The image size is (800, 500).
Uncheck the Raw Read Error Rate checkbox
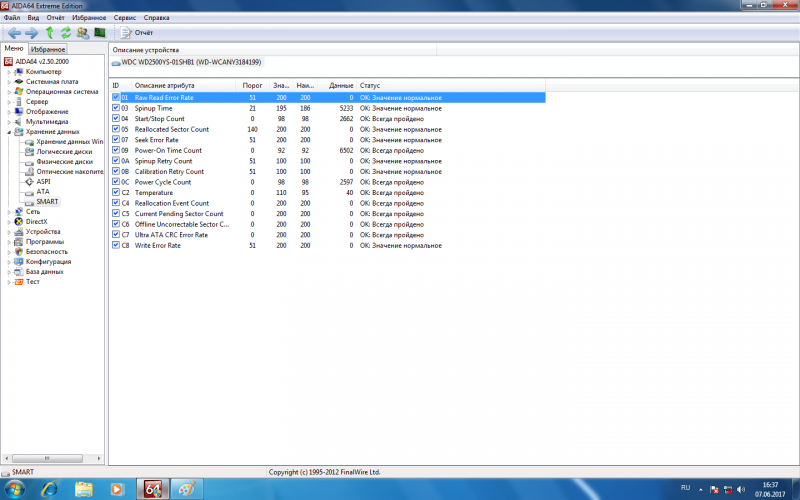[116, 98]
